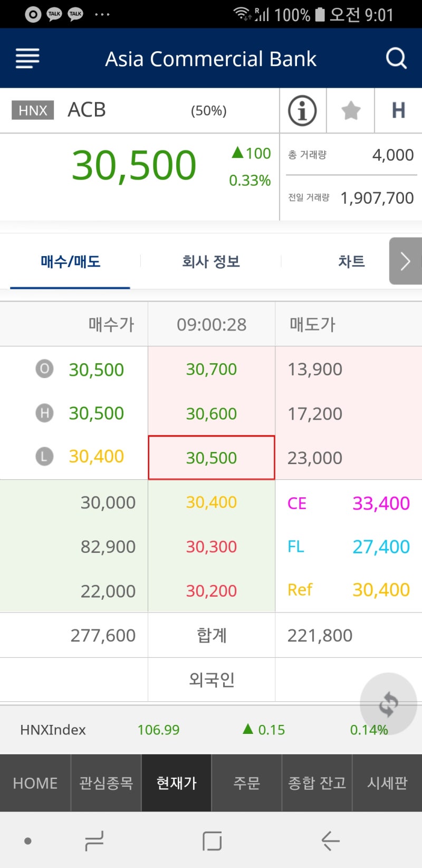
Task: Tap the info icon for ACB details
Action: tap(303, 110)
